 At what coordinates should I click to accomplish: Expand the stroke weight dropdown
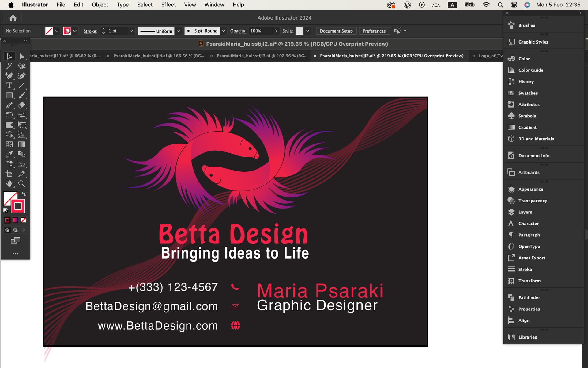click(x=131, y=31)
